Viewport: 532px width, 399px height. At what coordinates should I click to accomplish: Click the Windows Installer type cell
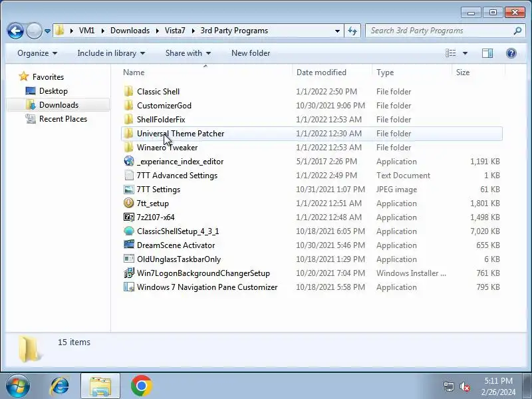411,273
